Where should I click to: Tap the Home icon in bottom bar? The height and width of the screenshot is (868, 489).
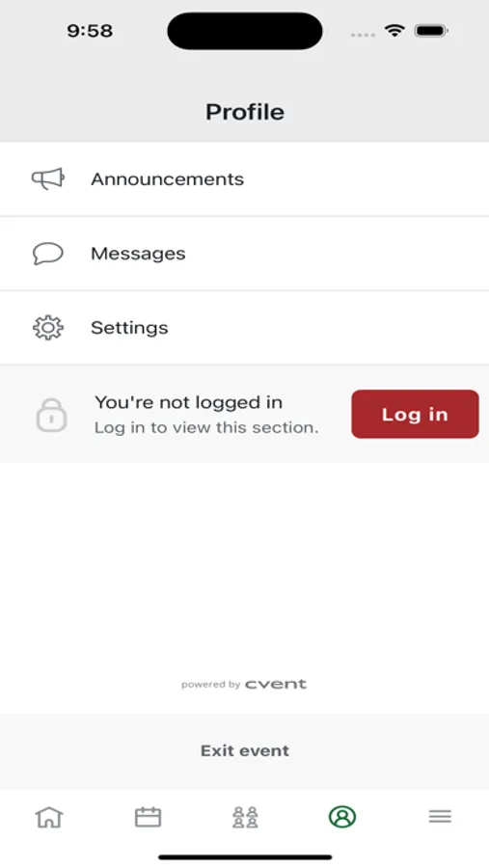tap(49, 817)
